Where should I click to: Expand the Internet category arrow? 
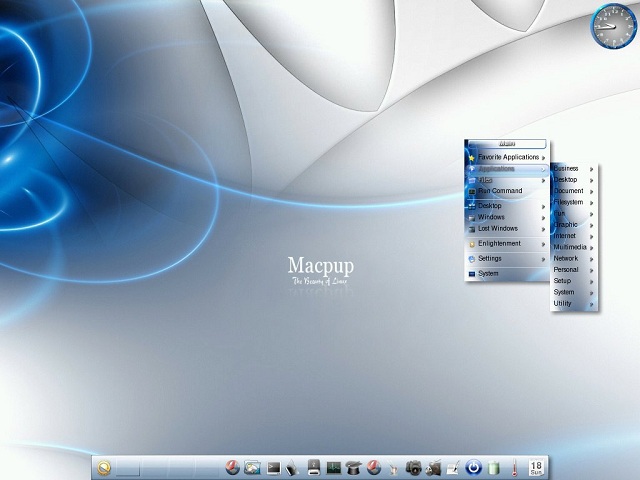591,236
